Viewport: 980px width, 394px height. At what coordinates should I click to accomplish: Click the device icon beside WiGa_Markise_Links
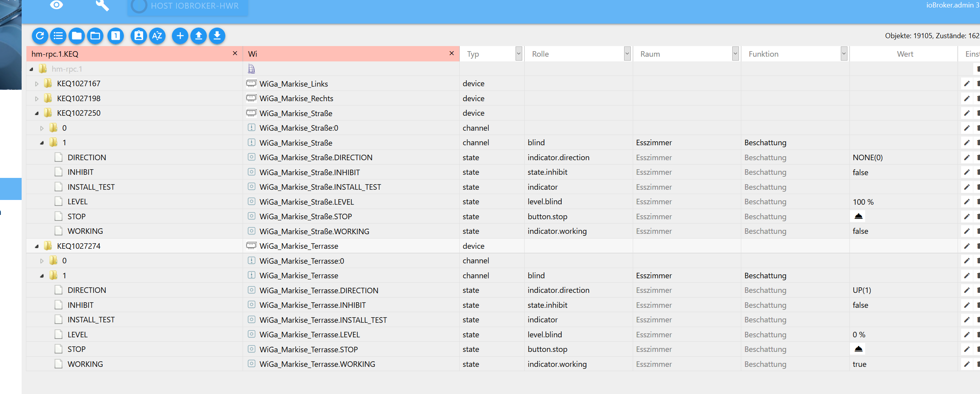251,83
